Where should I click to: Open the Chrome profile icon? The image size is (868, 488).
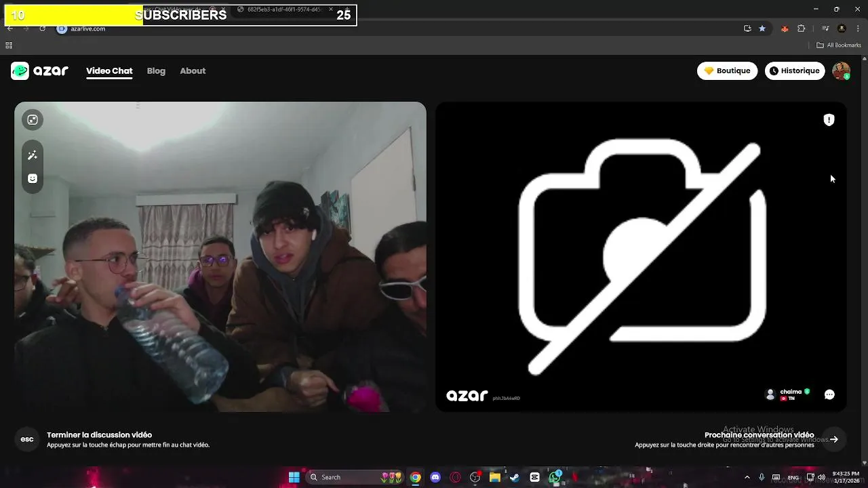tap(842, 28)
